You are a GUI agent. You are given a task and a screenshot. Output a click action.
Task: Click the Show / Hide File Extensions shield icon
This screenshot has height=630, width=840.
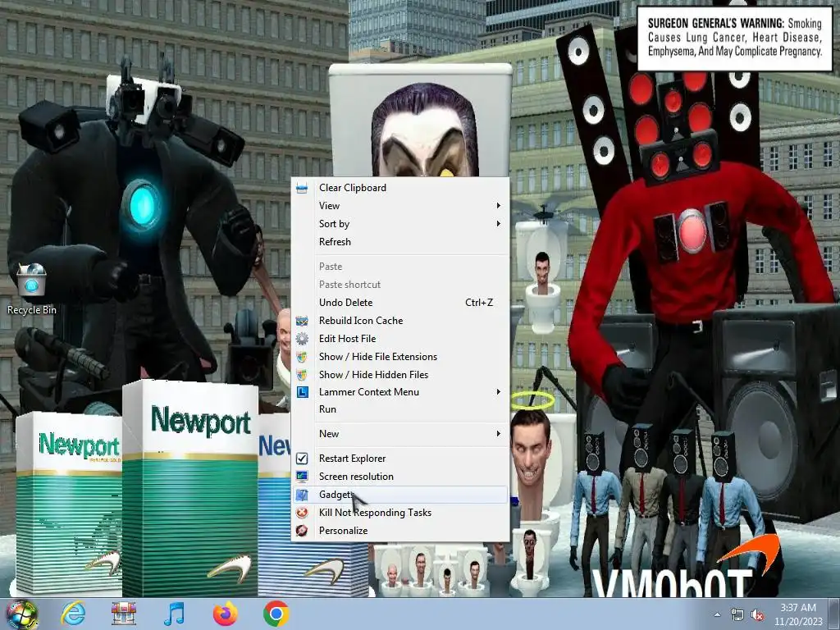(x=302, y=357)
